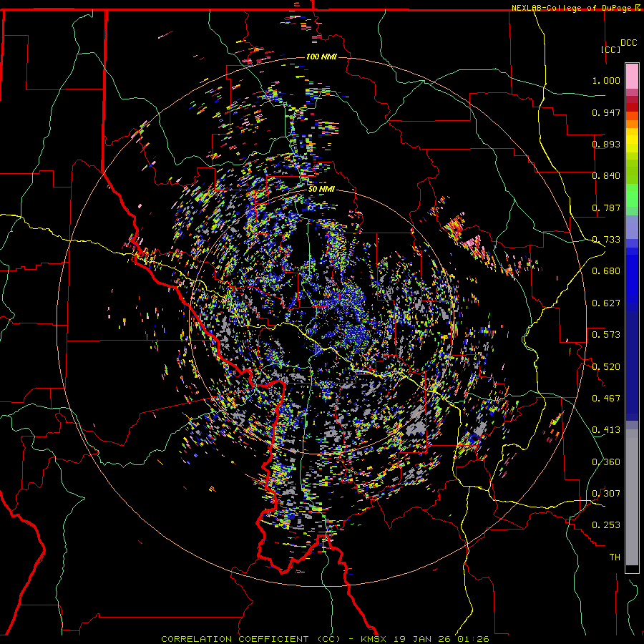The image size is (644, 644).
Task: Click the 01:26 time stamp
Action: (474, 639)
